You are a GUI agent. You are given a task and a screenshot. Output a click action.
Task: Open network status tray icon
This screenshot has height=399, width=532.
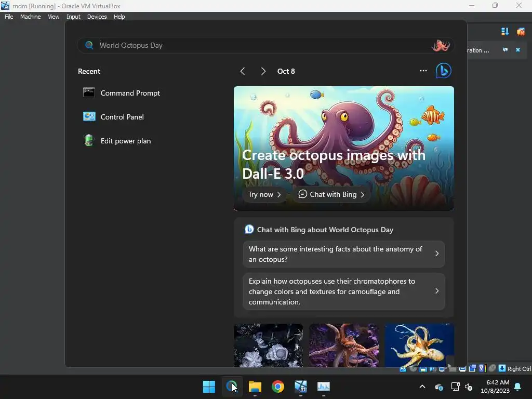[x=455, y=387]
